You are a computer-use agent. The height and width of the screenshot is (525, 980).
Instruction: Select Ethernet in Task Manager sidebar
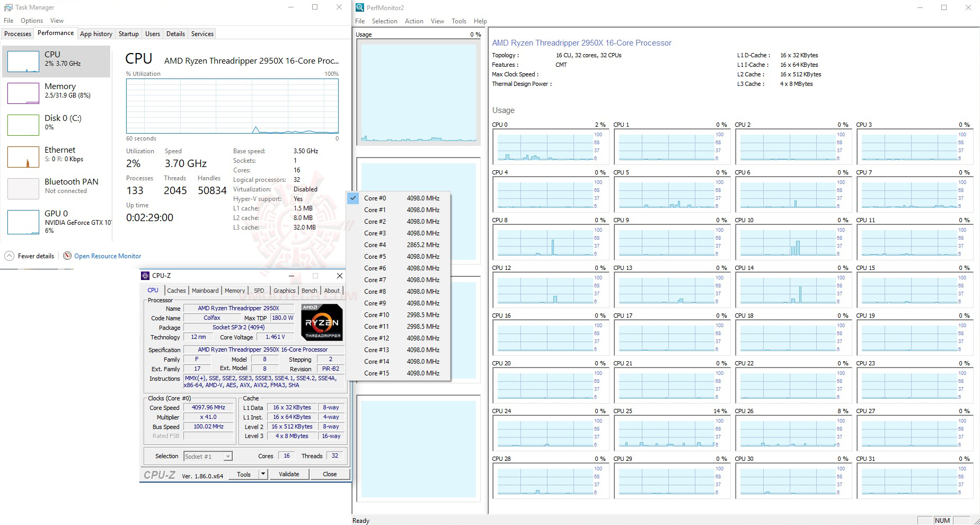point(57,157)
